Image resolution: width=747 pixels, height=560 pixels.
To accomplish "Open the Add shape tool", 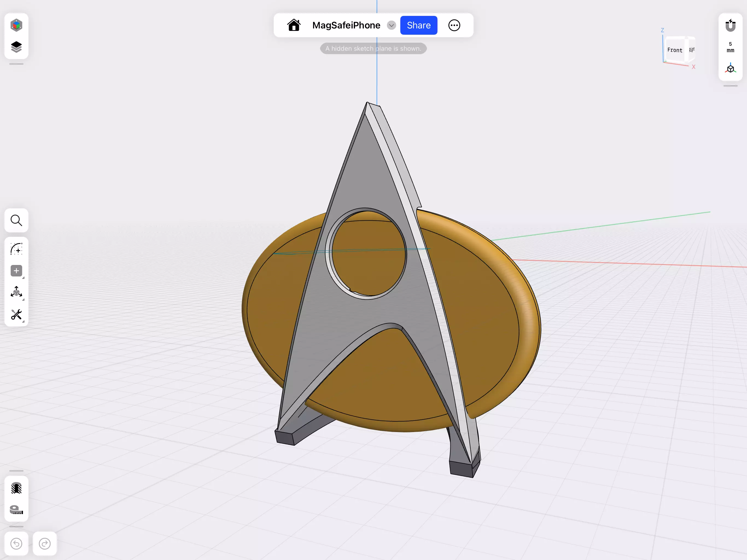I will click(x=16, y=270).
